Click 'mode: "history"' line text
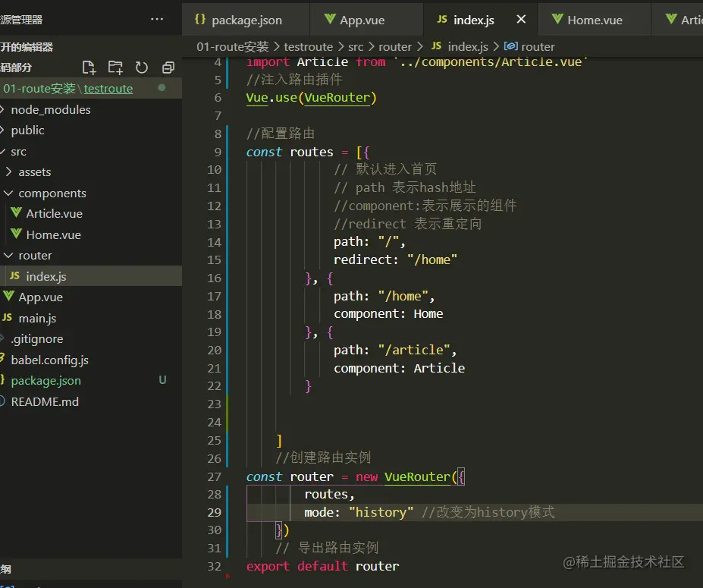 pos(359,512)
